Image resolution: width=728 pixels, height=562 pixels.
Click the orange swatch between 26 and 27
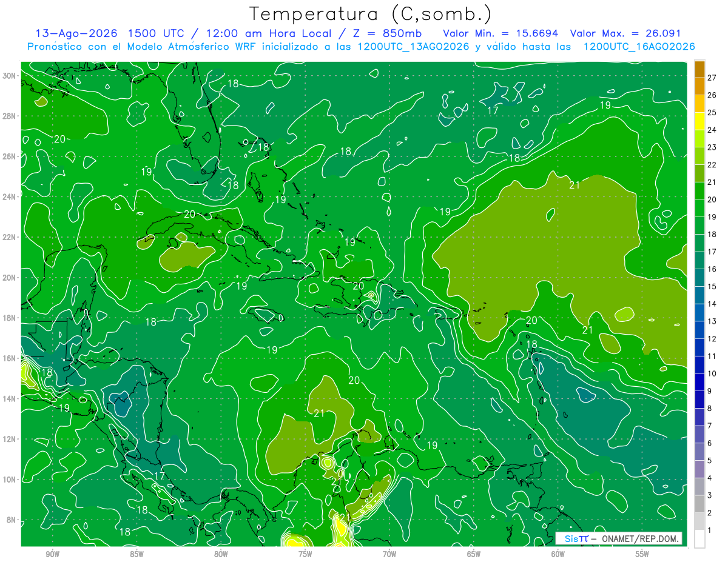[x=699, y=85]
